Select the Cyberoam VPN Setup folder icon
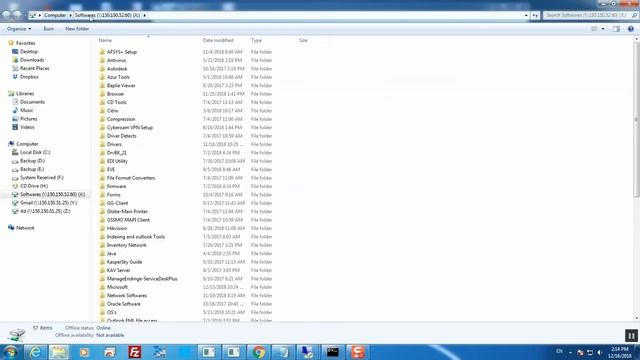This screenshot has width=640, height=360. point(102,127)
